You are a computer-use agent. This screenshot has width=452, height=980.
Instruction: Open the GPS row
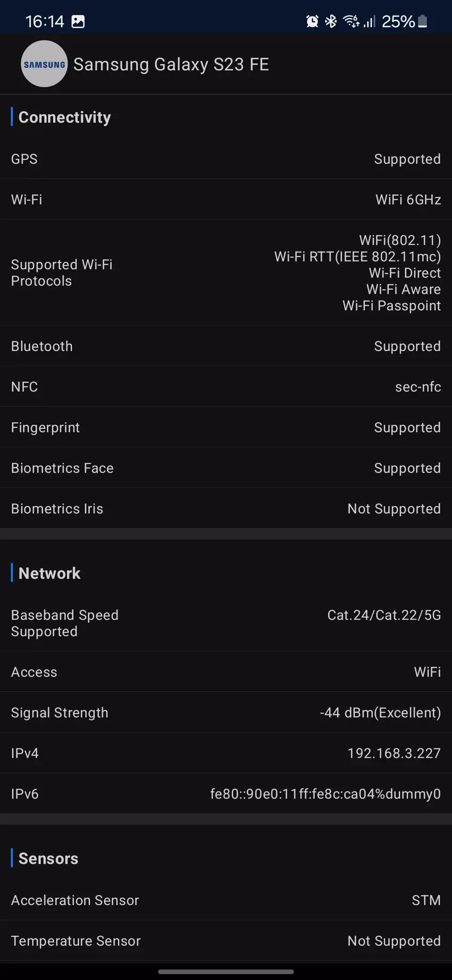click(x=226, y=159)
